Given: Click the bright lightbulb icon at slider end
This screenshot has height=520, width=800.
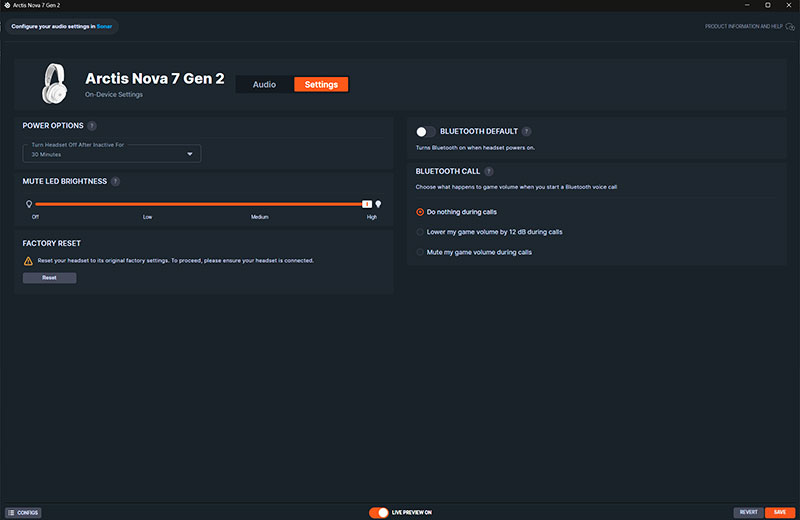Looking at the screenshot, I should 378,203.
